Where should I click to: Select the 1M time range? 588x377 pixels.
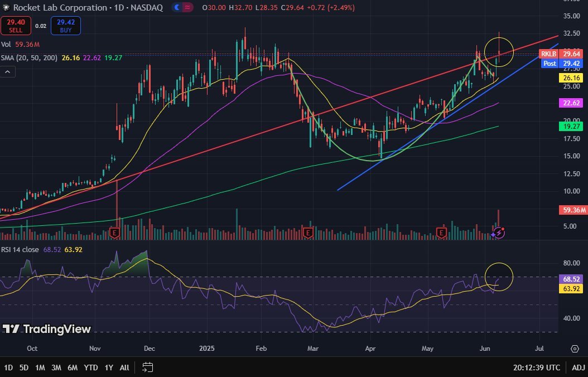pyautogui.click(x=40, y=368)
